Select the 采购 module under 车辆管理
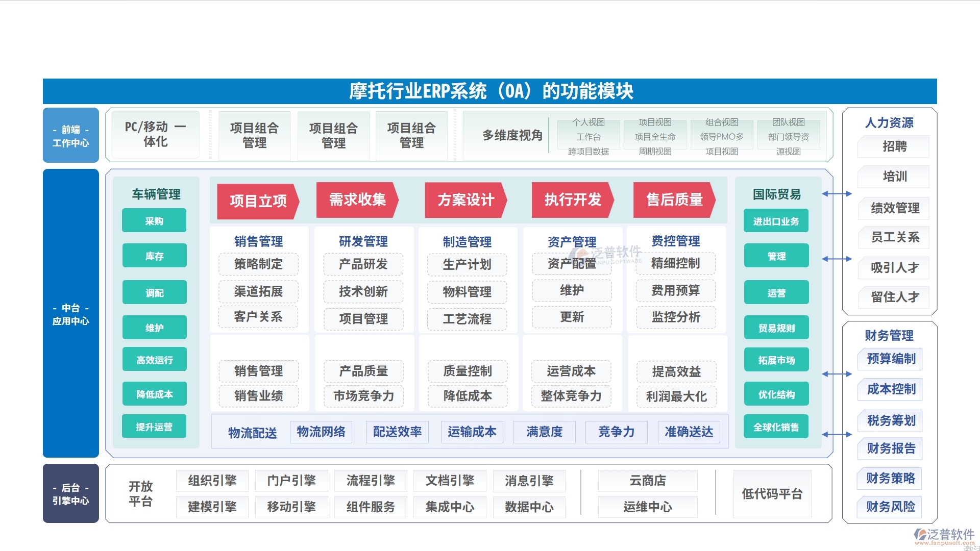 tap(154, 220)
